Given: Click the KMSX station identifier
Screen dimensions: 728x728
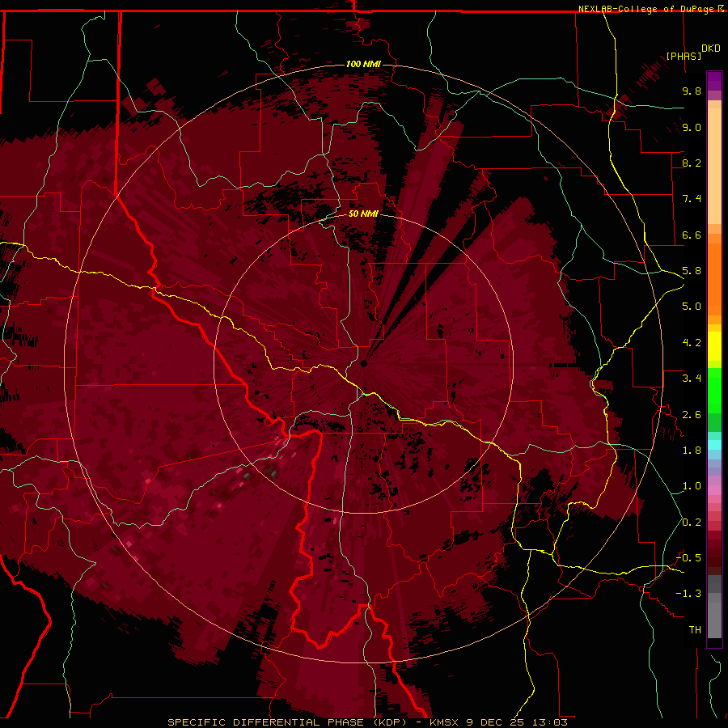Looking at the screenshot, I should [x=444, y=722].
